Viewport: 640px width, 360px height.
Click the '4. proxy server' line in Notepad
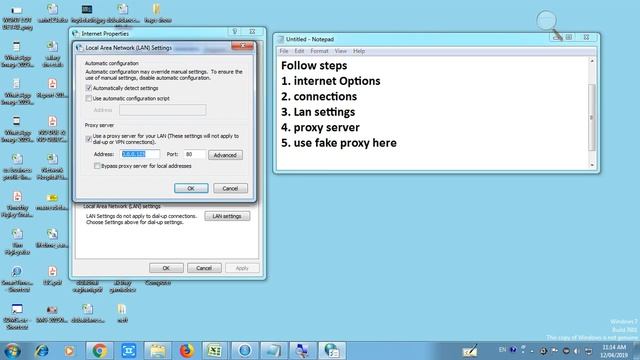pyautogui.click(x=320, y=127)
